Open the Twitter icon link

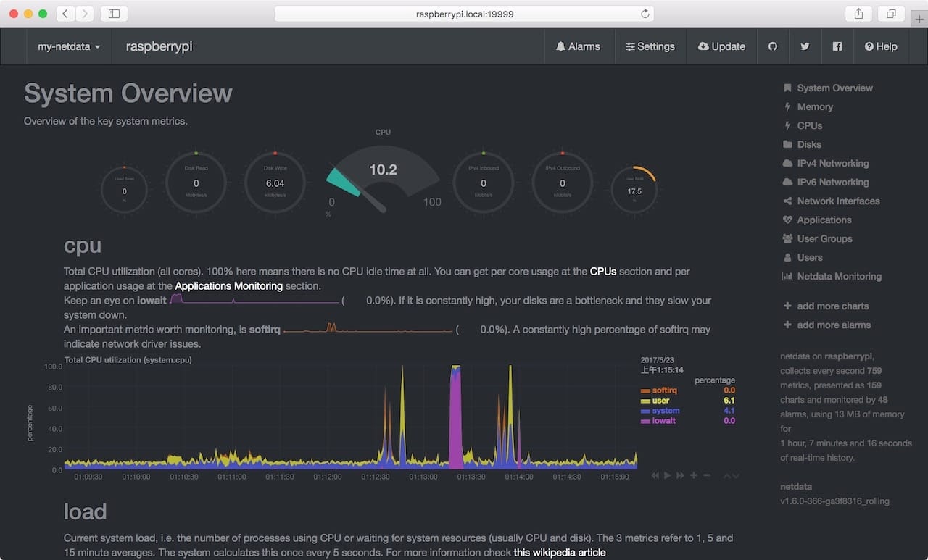(805, 46)
